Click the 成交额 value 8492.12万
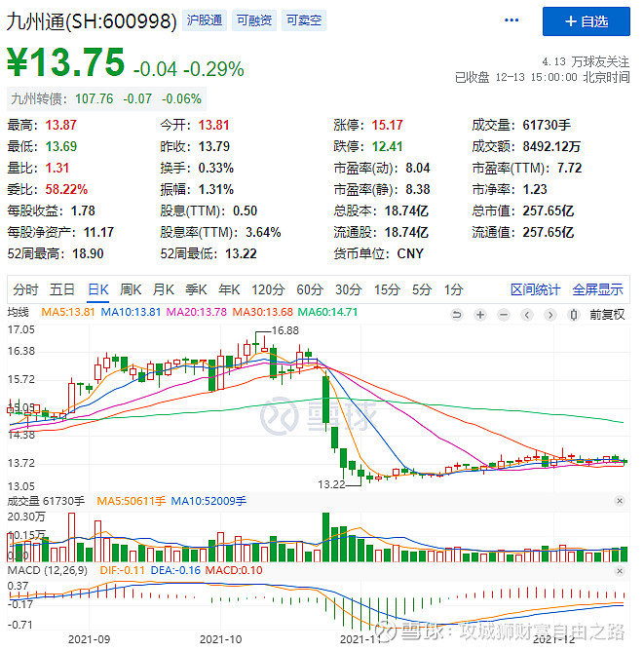Viewport: 644px width, 651px height. [551, 146]
